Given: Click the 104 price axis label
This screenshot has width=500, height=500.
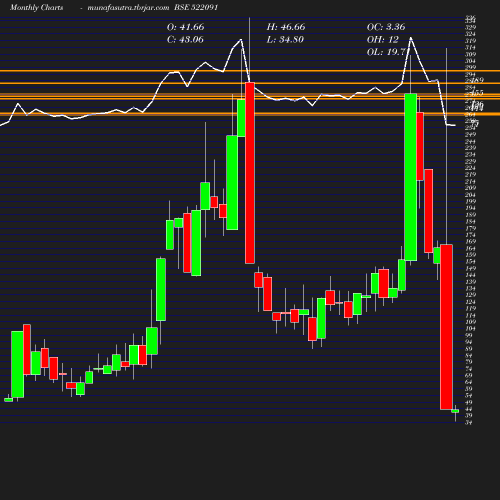Looking at the screenshot, I should point(470,329).
